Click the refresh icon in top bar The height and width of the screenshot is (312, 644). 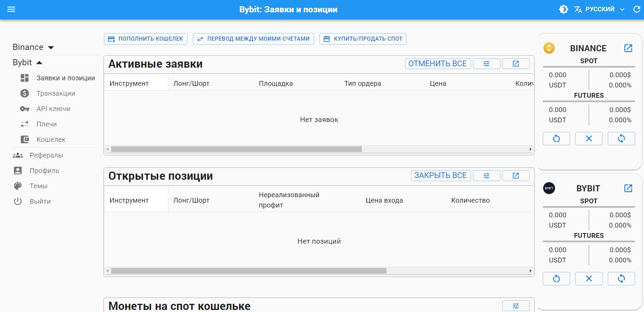coord(636,9)
